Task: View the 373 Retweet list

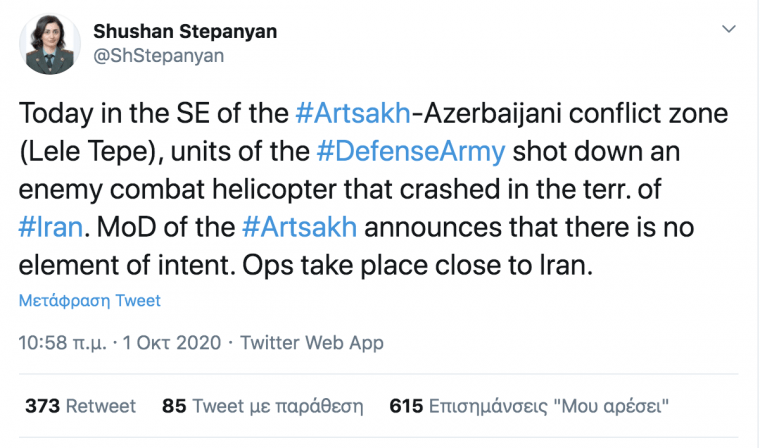Action: [x=80, y=407]
